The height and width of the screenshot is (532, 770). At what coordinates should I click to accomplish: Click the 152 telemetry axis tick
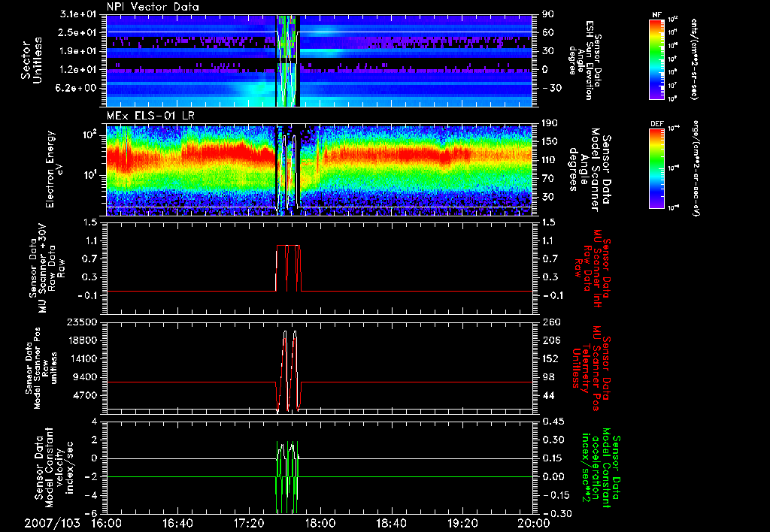coord(550,358)
